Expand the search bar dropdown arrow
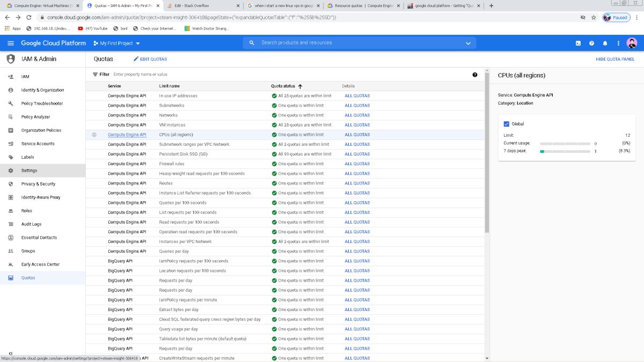The image size is (644, 362). coord(468,43)
